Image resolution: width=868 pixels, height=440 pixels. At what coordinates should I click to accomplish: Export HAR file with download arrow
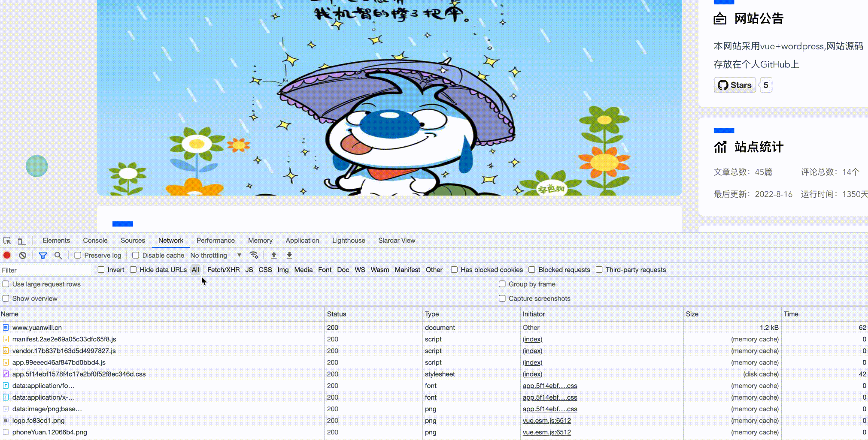[x=289, y=255]
